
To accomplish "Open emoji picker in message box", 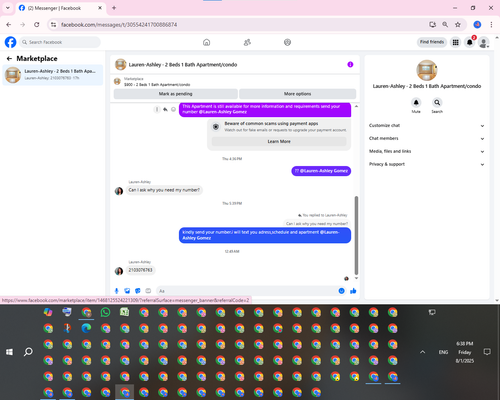I will 341,291.
